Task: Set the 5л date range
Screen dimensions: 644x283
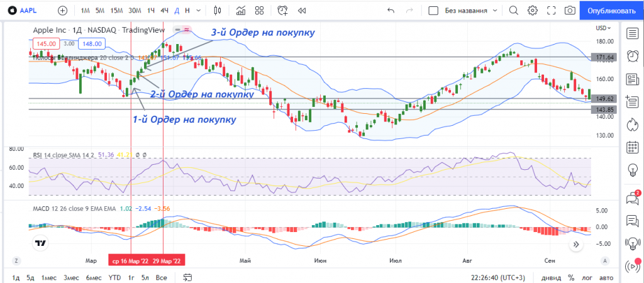Action: click(x=145, y=278)
